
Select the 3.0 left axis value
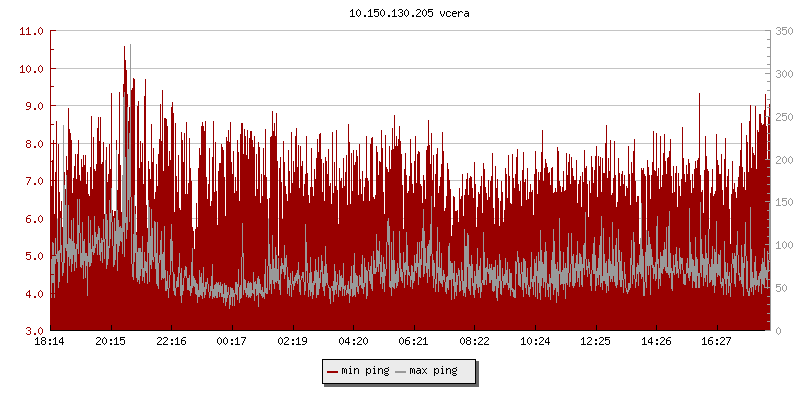tap(32, 331)
